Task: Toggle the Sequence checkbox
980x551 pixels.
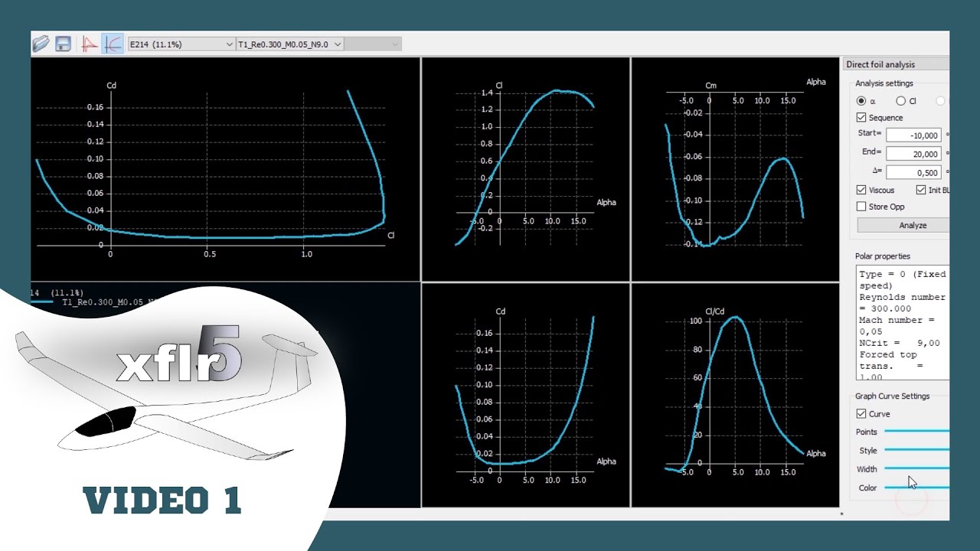Action: pos(861,118)
